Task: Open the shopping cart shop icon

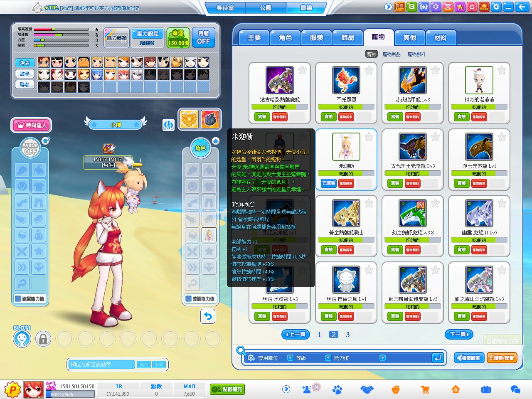Action: [425, 389]
